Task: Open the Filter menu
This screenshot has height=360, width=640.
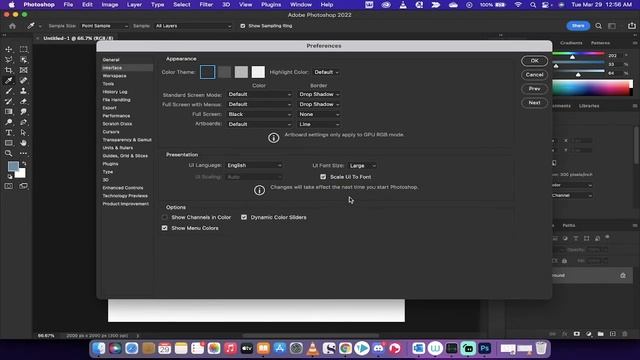Action: click(206, 4)
